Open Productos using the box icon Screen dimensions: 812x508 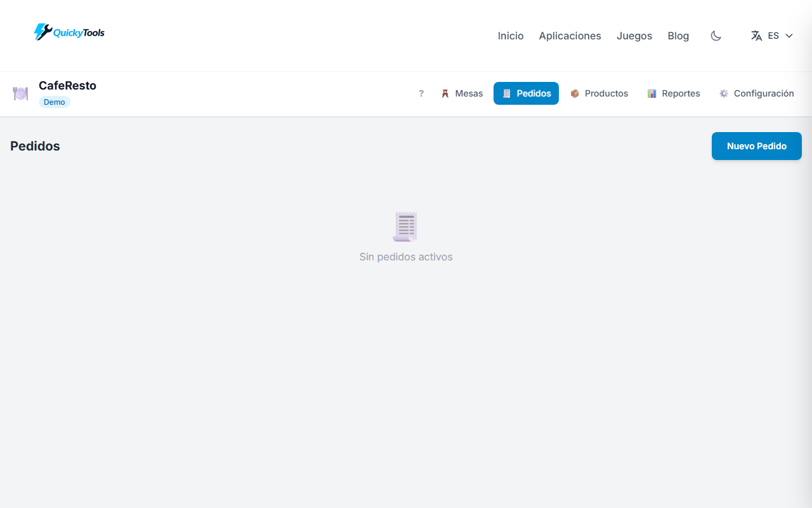tap(575, 93)
